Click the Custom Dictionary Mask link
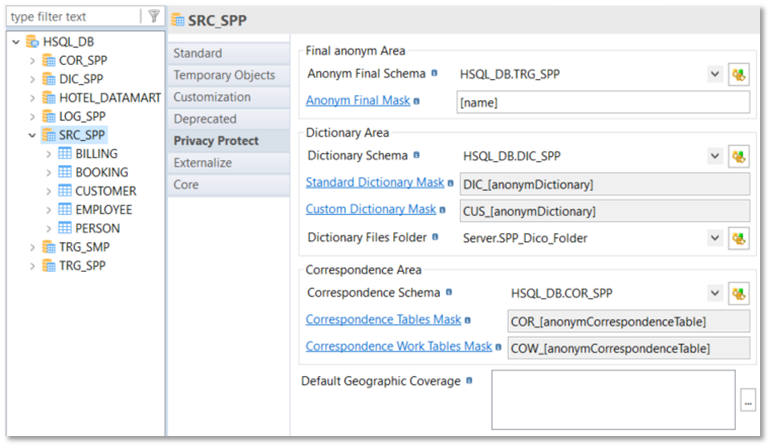 (x=371, y=209)
